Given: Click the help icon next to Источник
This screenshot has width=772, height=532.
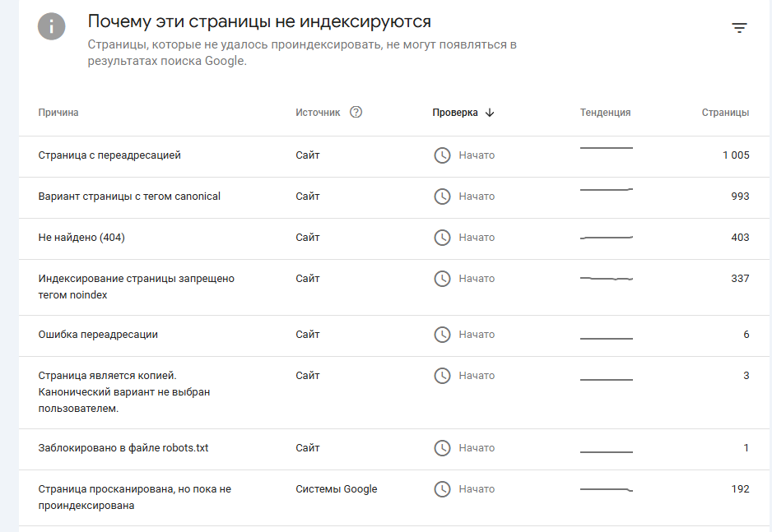Looking at the screenshot, I should click(x=356, y=113).
